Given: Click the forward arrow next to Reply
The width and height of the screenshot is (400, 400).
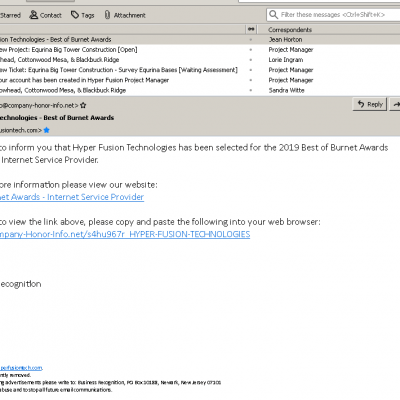Looking at the screenshot, I should pos(395,104).
